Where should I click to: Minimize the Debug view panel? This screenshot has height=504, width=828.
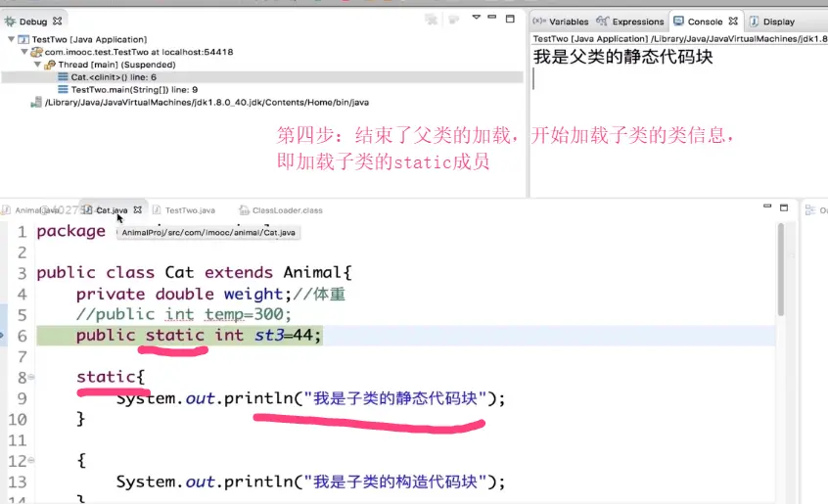point(492,18)
